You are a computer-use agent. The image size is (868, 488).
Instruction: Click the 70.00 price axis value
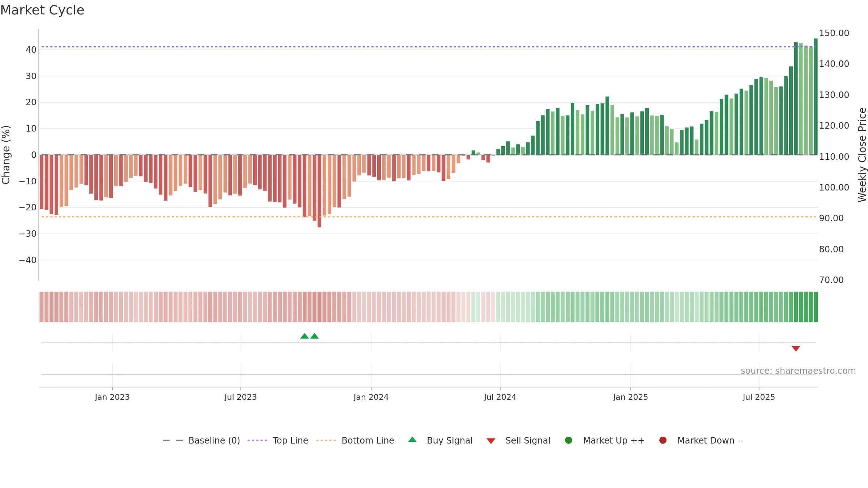point(831,280)
